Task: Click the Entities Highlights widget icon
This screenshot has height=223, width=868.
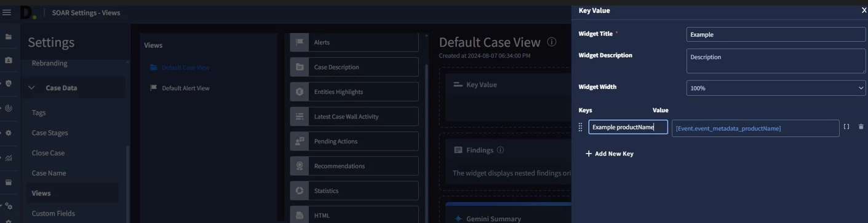Action: [300, 92]
